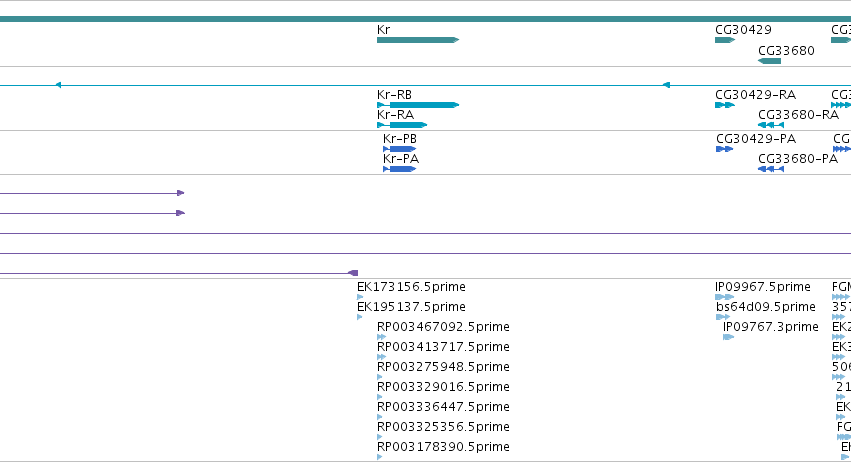Click the CG33680 gene label
Image resolution: width=851 pixels, height=462 pixels.
coord(786,50)
